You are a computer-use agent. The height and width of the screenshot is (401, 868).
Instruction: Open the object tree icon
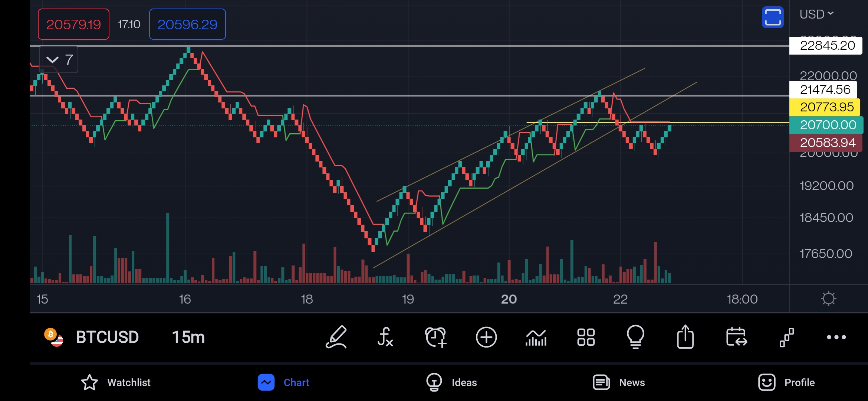(x=786, y=337)
